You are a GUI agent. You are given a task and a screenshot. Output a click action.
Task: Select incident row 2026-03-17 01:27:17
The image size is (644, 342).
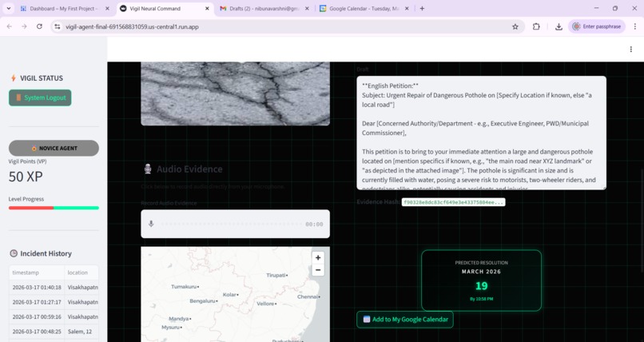[54, 302]
